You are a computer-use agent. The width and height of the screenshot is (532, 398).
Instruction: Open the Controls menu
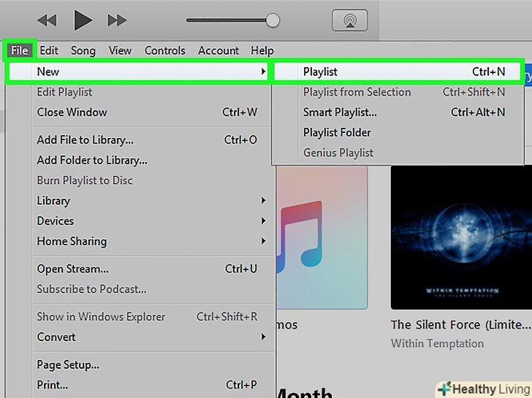[x=165, y=50]
